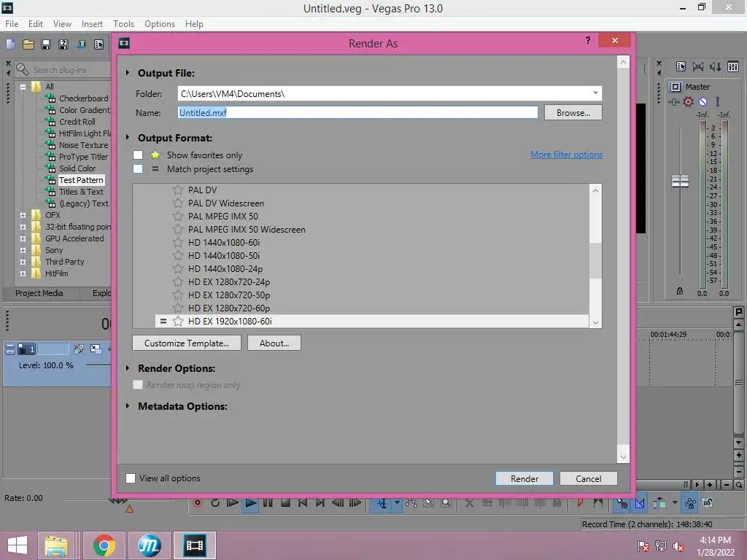Expand the HitFilm plug-in folder
This screenshot has width=747, height=560.
23,274
